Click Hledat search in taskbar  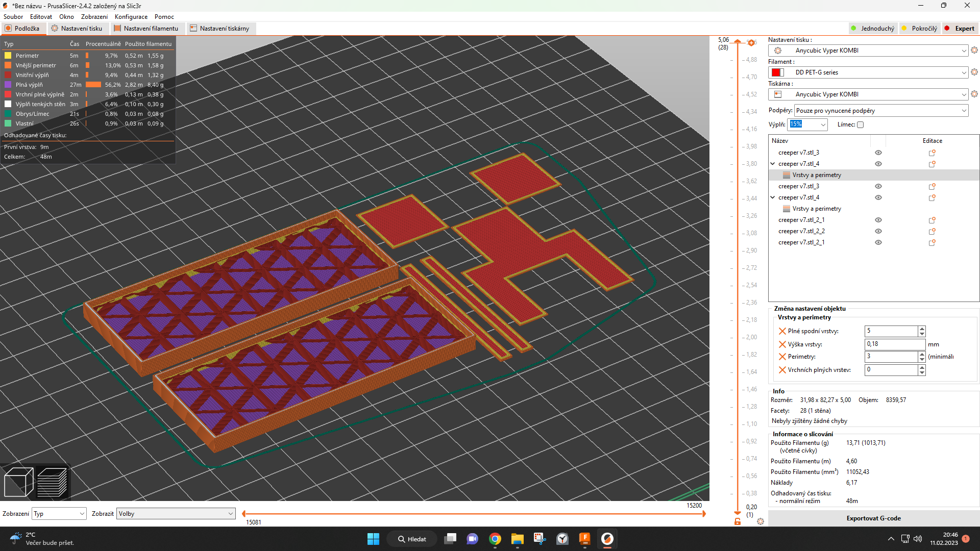click(412, 539)
